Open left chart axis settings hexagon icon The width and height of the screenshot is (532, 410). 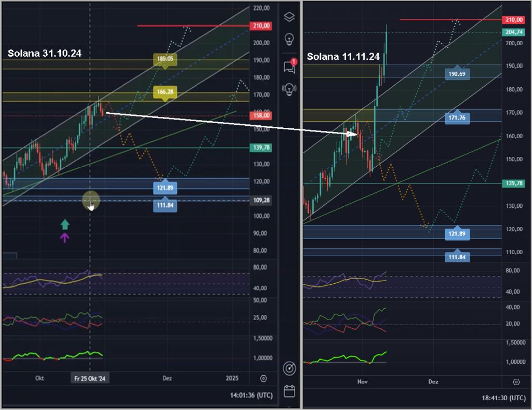point(263,378)
